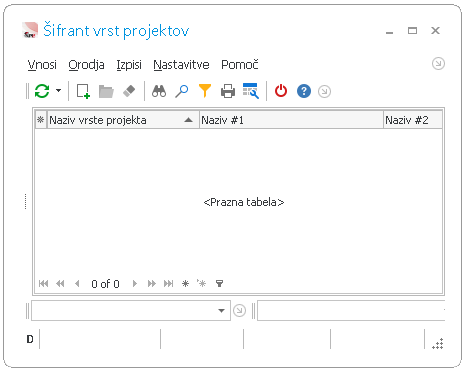Click the bottom right input field
Image resolution: width=463 pixels, height=373 pixels.
(351, 311)
